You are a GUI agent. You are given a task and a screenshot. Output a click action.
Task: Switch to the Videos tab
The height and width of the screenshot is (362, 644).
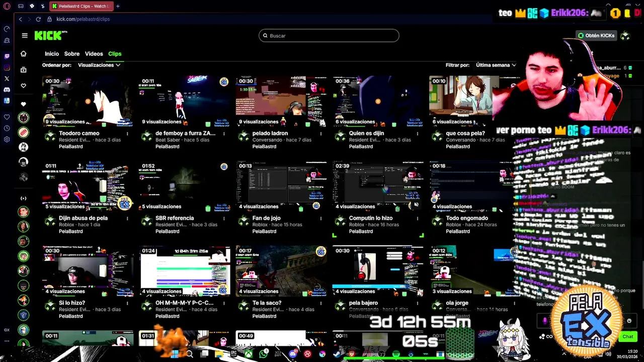(94, 54)
